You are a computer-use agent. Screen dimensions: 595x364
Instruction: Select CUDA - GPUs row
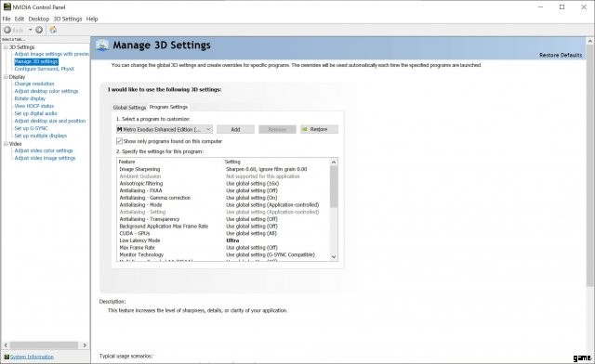tap(223, 234)
